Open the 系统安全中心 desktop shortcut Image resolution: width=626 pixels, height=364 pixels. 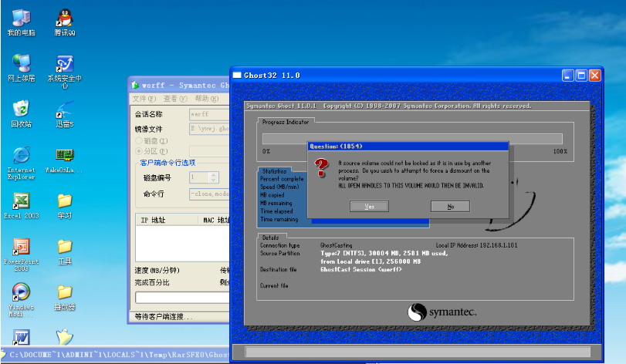(64, 72)
